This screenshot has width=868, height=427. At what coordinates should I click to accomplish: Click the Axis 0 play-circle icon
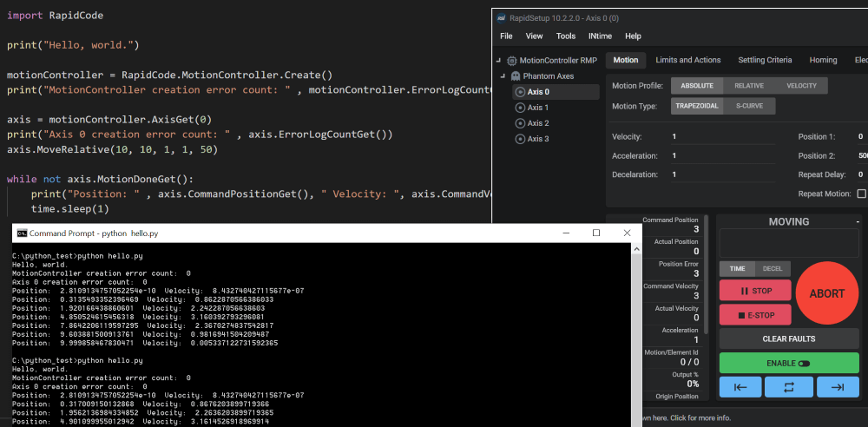tap(520, 92)
